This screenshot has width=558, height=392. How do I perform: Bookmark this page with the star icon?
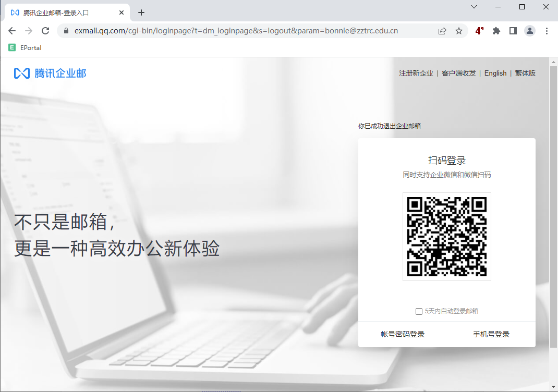[x=459, y=31]
